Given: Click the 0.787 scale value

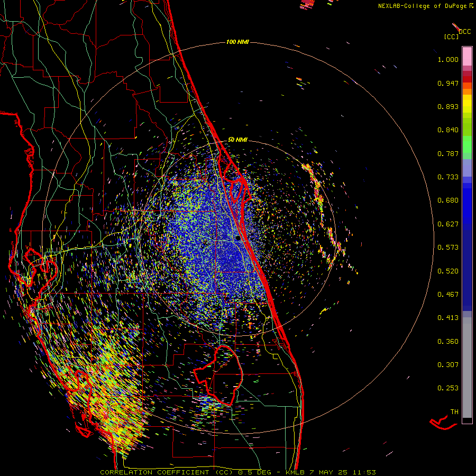Looking at the screenshot, I should (448, 153).
